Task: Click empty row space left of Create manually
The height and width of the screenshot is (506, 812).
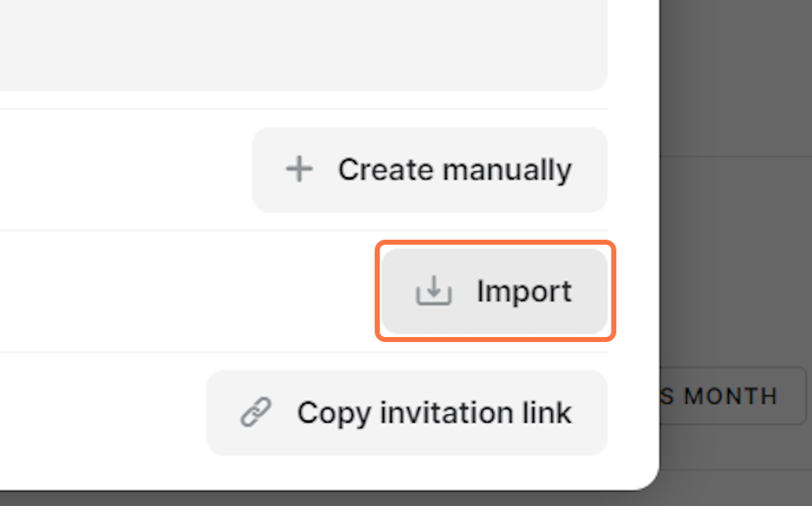Action: click(x=125, y=170)
